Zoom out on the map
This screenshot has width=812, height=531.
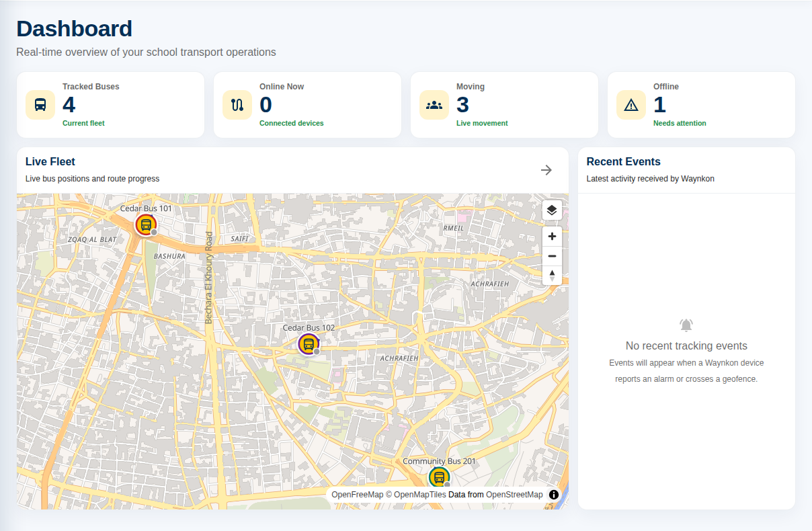tap(552, 256)
